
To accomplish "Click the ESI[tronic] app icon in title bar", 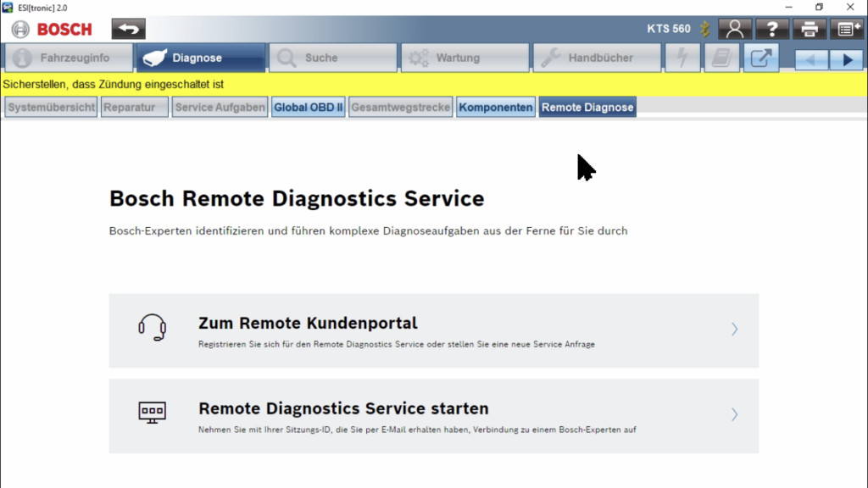I will [x=8, y=8].
